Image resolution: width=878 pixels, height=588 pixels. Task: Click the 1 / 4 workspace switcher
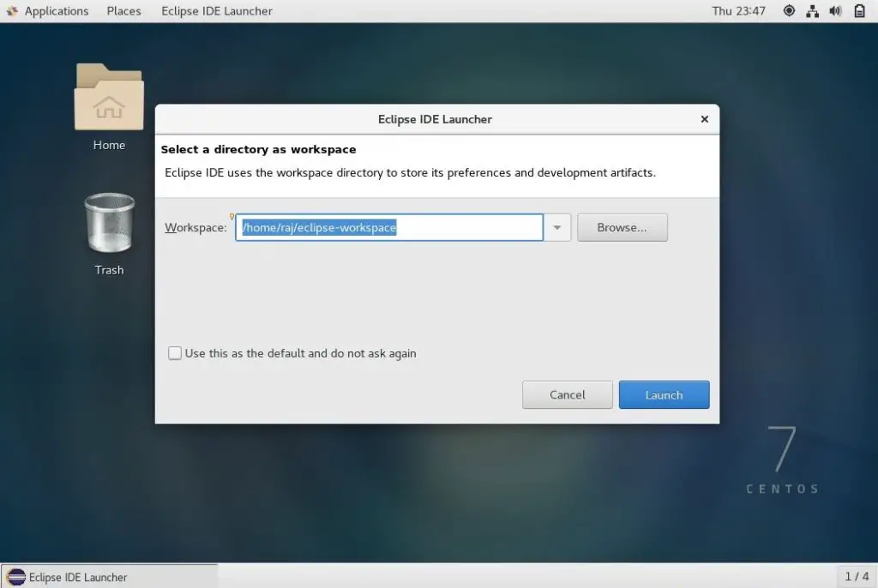click(x=857, y=576)
